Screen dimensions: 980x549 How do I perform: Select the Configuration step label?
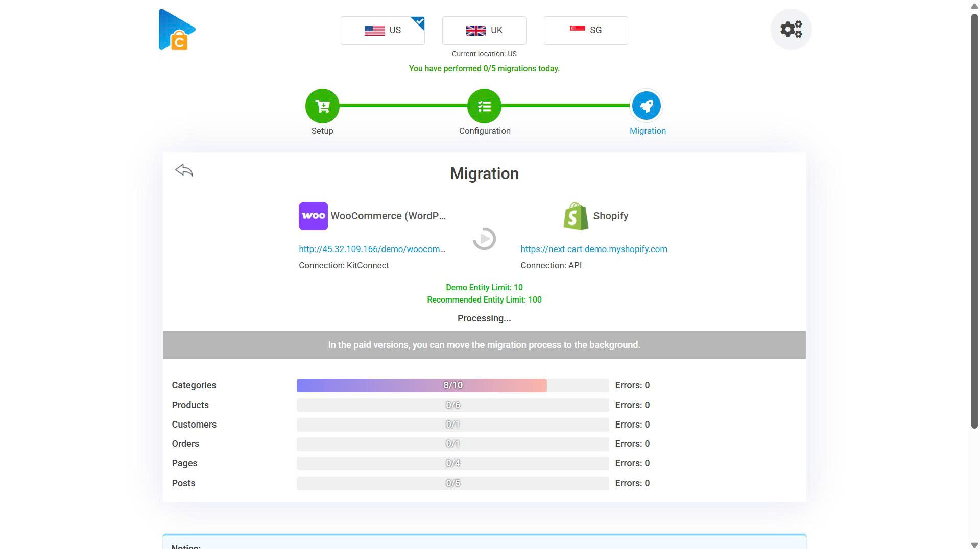click(x=484, y=131)
